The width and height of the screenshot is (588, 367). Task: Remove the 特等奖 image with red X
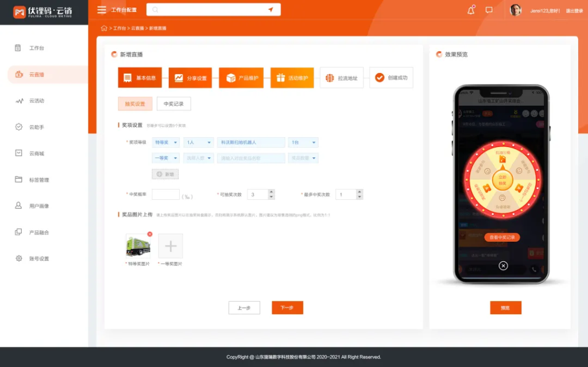[150, 234]
